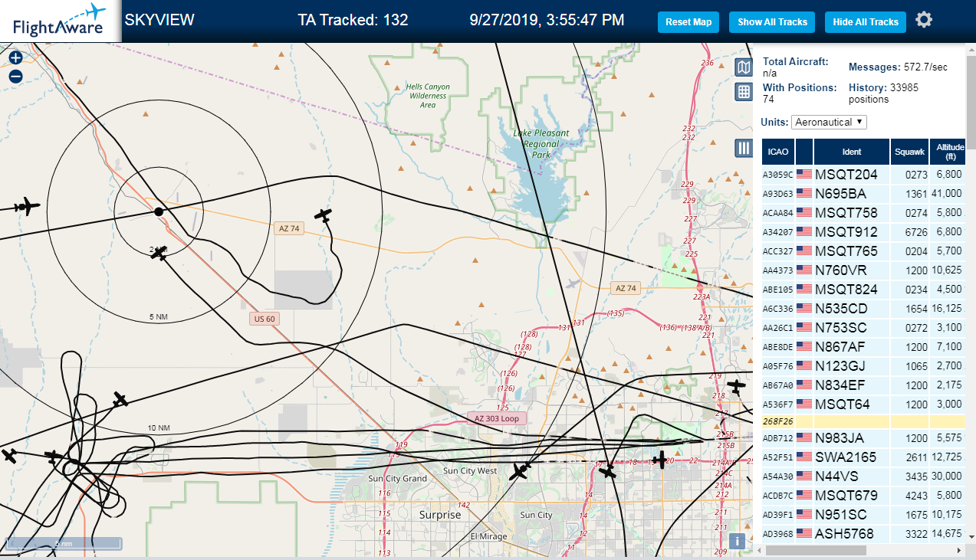Select the N834EF aircraft row

pyautogui.click(x=864, y=385)
